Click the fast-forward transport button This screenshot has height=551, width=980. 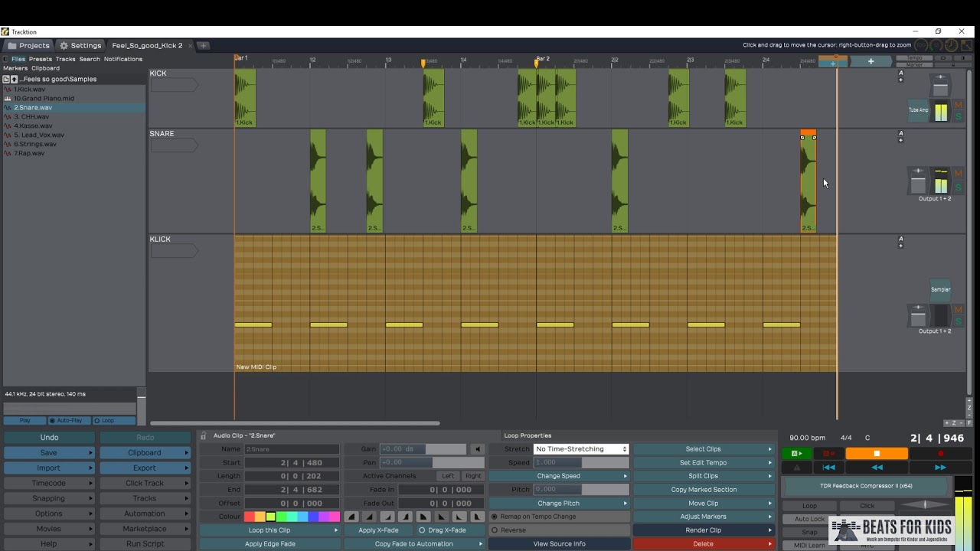coord(940,467)
